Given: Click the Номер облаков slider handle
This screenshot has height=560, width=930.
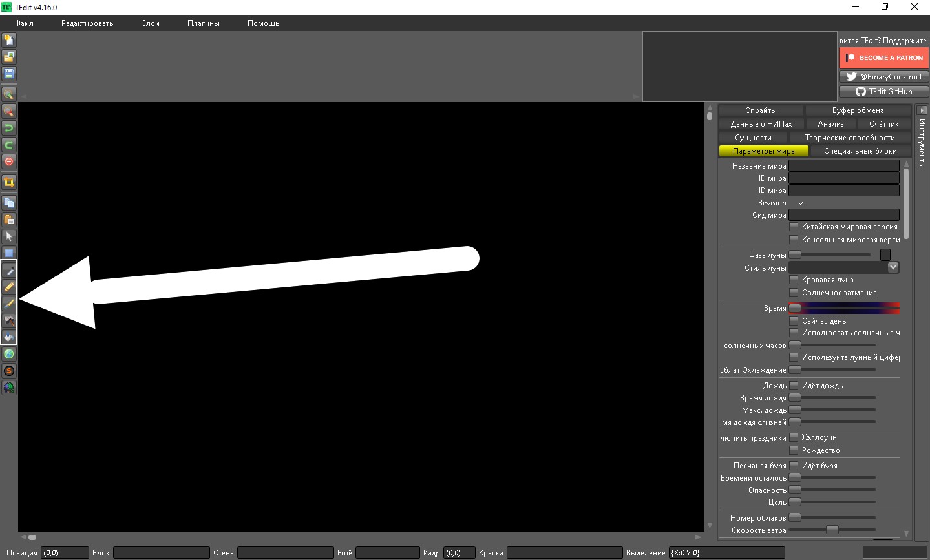Looking at the screenshot, I should [795, 517].
